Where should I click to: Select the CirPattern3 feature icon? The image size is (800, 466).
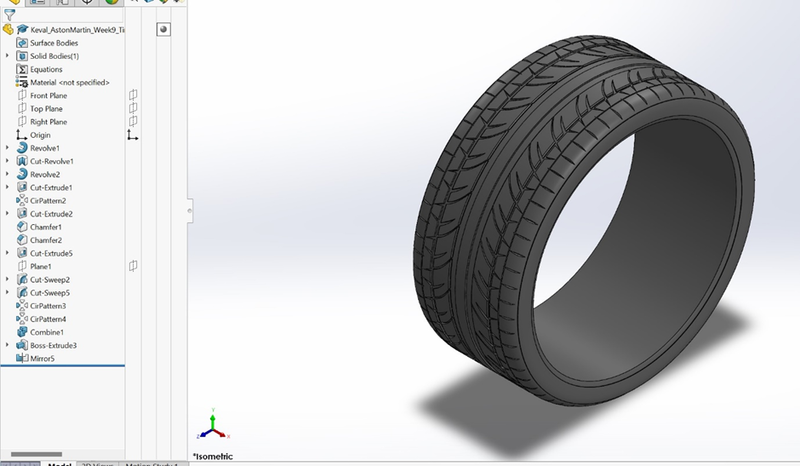(x=22, y=306)
